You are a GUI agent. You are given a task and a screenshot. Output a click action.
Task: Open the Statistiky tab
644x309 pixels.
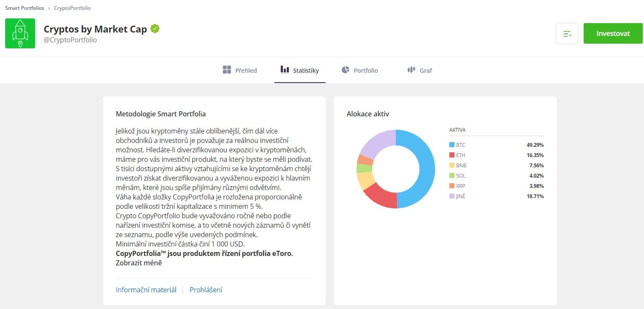(x=300, y=70)
